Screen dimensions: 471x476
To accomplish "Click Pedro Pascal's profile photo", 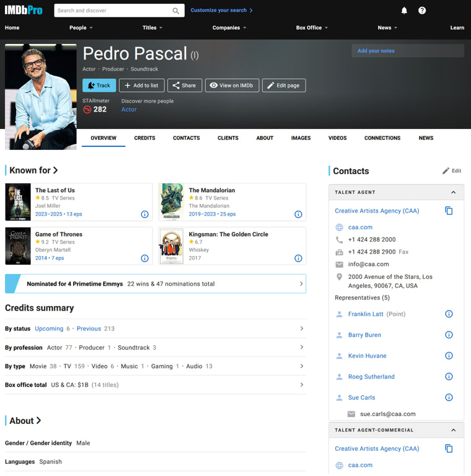I will [41, 97].
